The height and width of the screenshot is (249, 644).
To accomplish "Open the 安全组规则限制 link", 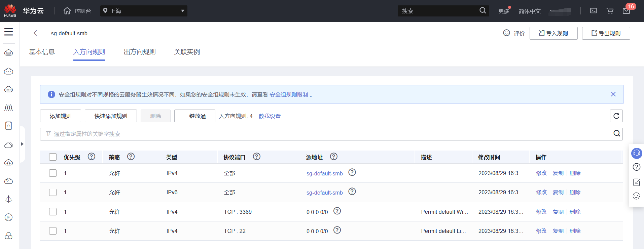I will pyautogui.click(x=289, y=95).
